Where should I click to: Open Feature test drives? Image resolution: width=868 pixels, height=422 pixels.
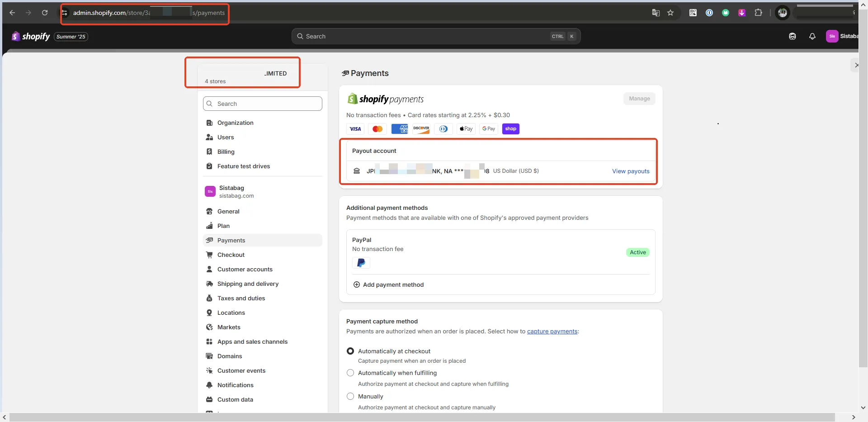pyautogui.click(x=263, y=166)
